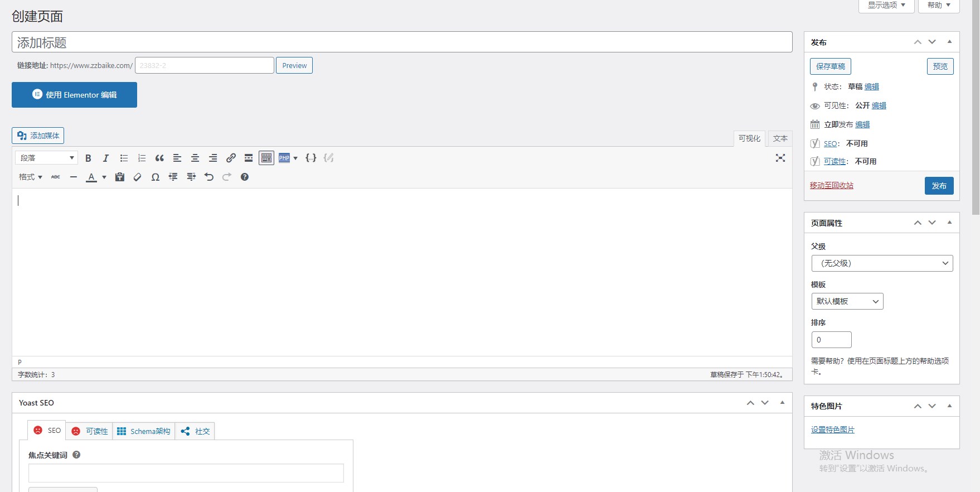The width and height of the screenshot is (980, 492).
Task: Collapse the 页面属性 panel
Action: (949, 223)
